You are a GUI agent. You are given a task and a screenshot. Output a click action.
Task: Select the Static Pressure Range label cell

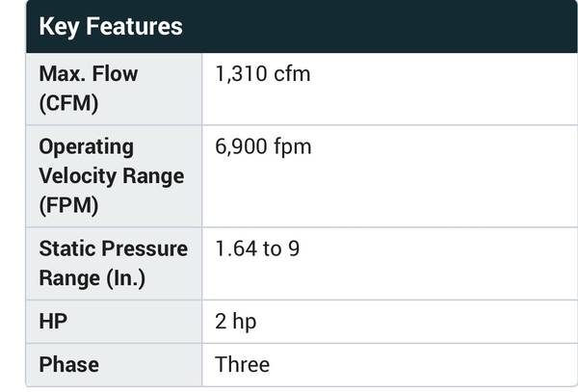[114, 263]
